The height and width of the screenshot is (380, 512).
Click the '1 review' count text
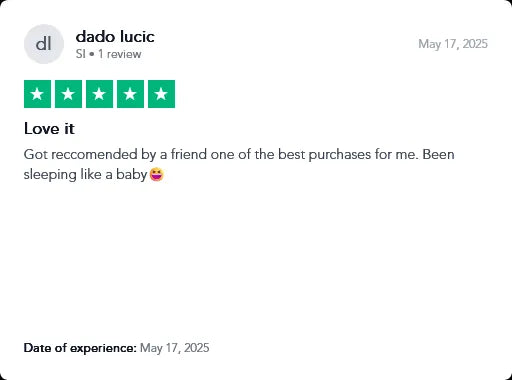click(120, 54)
